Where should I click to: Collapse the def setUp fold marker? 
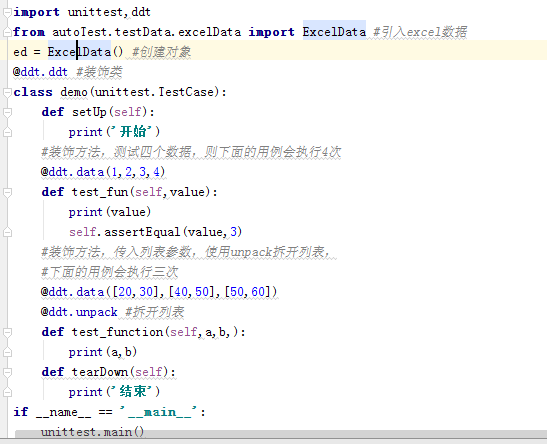7,112
